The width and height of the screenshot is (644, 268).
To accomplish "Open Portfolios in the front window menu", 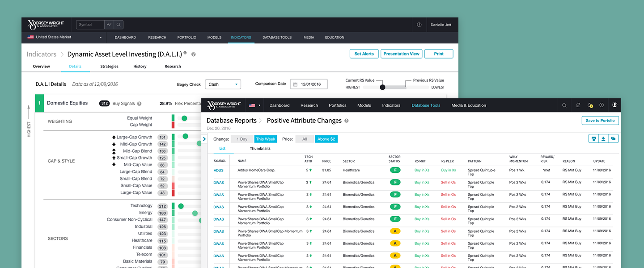I will (338, 105).
